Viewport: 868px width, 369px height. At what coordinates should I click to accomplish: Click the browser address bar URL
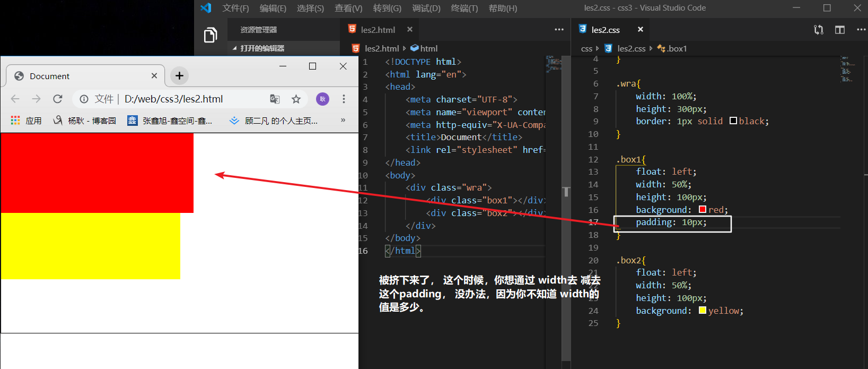pyautogui.click(x=173, y=99)
